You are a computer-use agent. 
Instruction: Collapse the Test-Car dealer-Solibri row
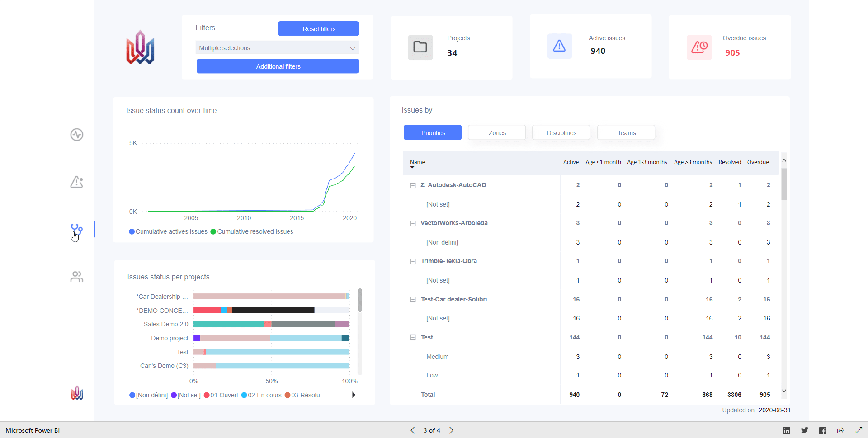(x=413, y=300)
